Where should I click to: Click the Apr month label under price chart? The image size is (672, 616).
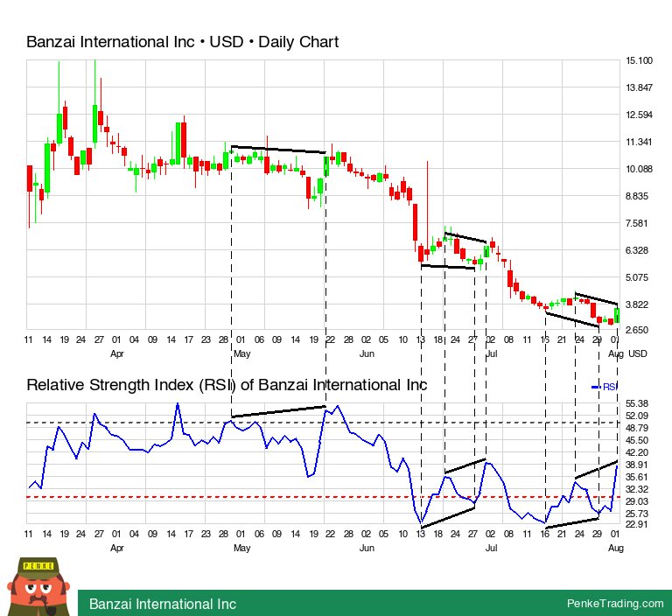coord(117,354)
